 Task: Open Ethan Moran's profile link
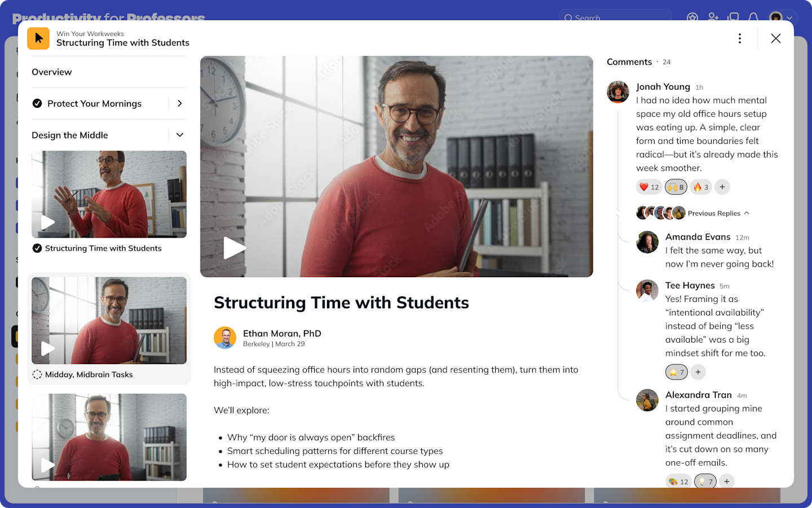(x=282, y=333)
